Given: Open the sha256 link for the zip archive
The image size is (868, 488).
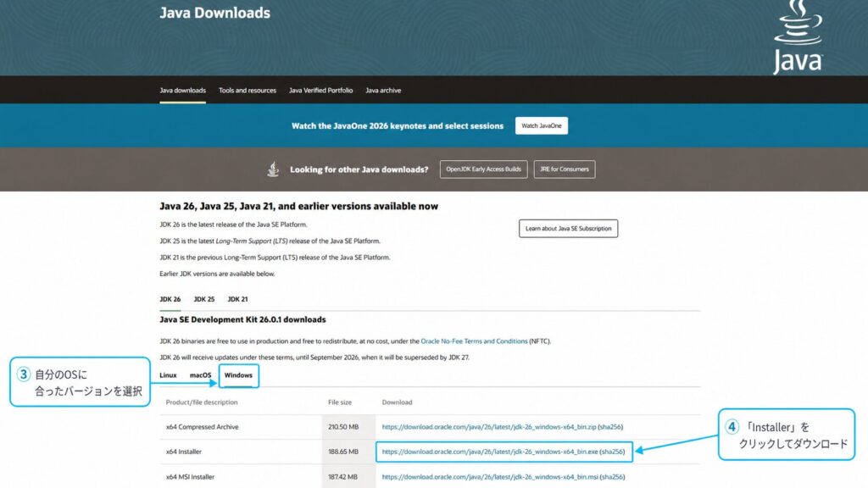Looking at the screenshot, I should pos(610,427).
